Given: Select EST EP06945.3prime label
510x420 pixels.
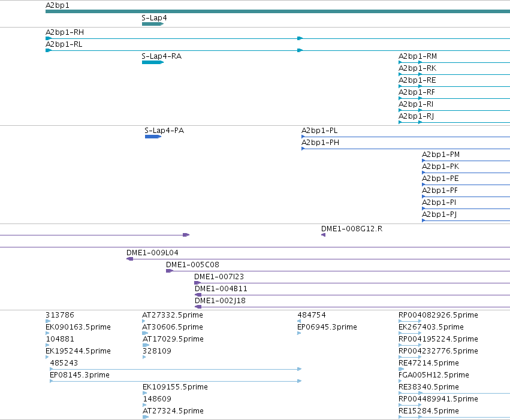Looking at the screenshot, I should (327, 327).
